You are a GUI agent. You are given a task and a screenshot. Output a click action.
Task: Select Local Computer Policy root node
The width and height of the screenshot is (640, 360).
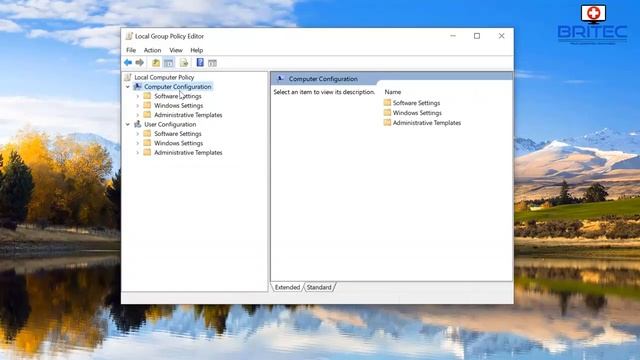pos(164,77)
